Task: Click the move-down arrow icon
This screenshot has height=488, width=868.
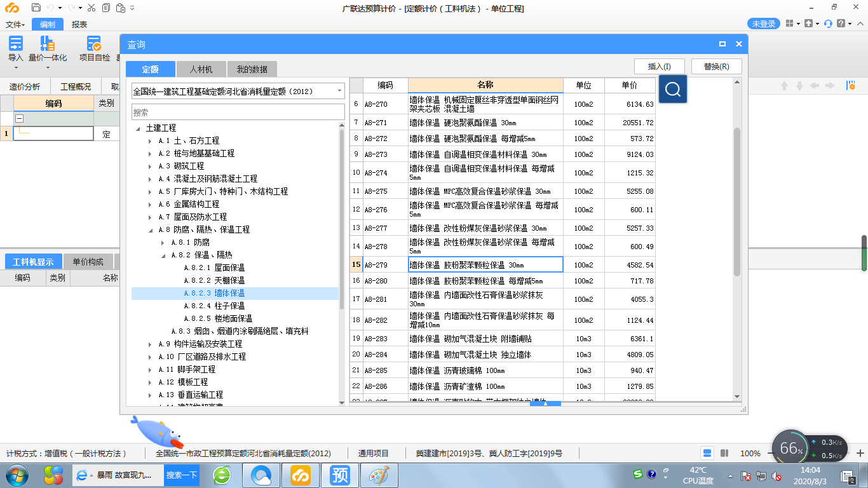Action: coord(800,86)
